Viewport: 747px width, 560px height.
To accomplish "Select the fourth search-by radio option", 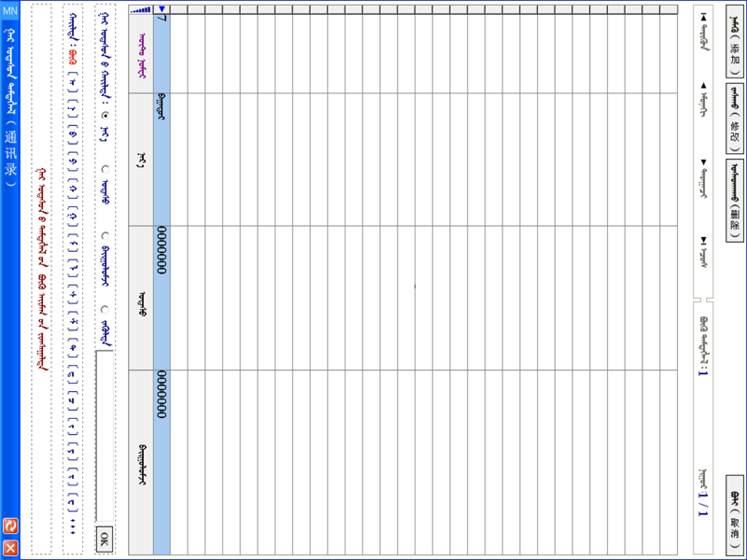I will [x=106, y=309].
